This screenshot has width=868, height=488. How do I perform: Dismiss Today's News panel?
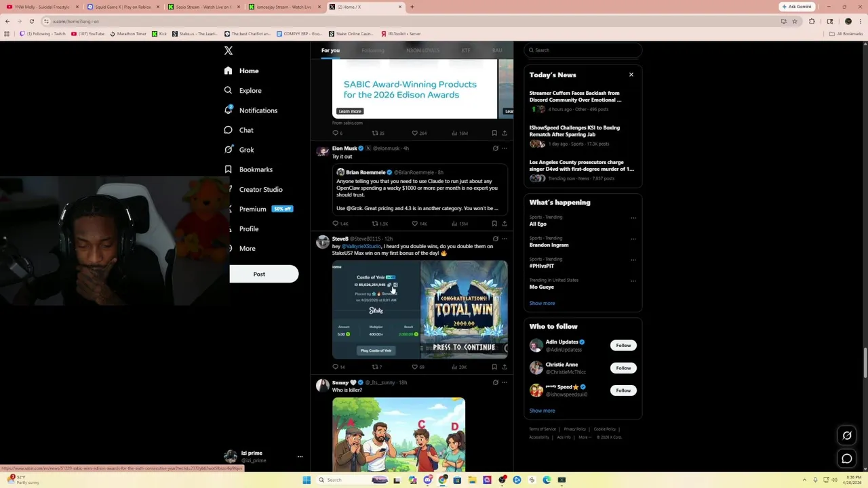pos(631,75)
